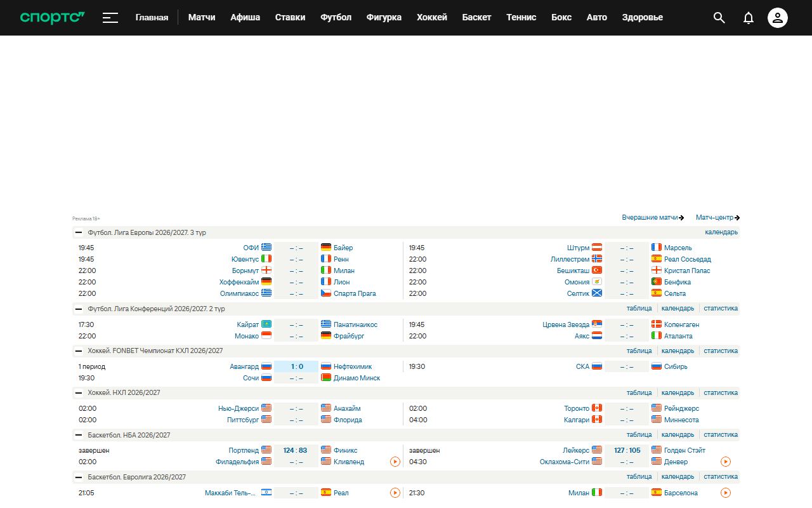Viewport: 812px width, 508px height.
Task: Open the Матч-центр link
Action: coord(718,218)
